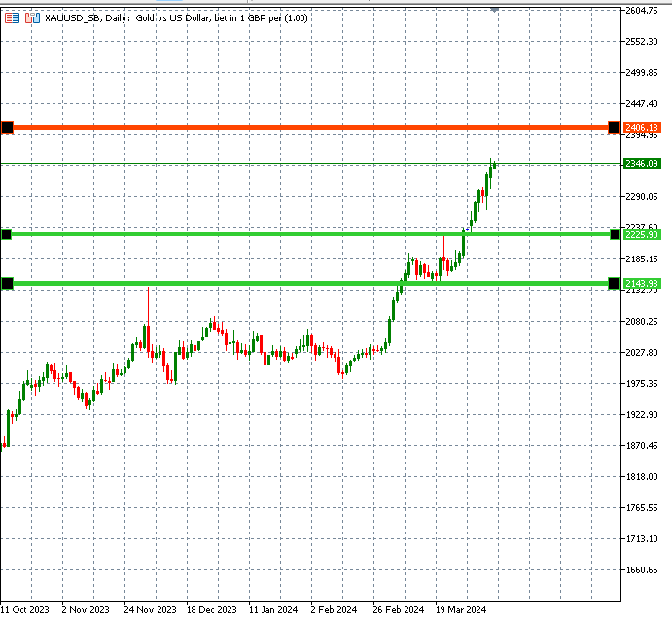This screenshot has width=672, height=619.
Task: Click the XAUUSD_SB Daily chart title text
Action: [x=177, y=17]
